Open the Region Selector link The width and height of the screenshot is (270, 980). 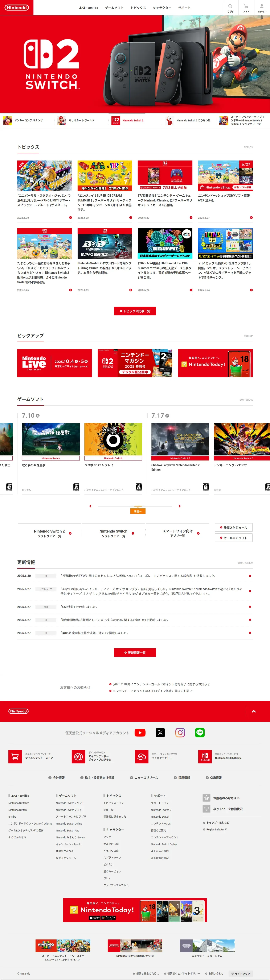click(x=215, y=829)
